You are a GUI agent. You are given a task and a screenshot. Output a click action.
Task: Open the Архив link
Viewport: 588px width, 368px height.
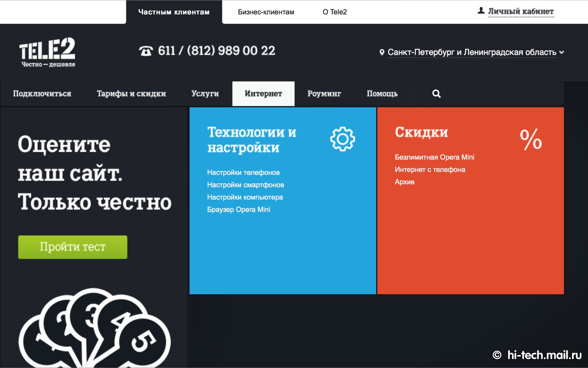[405, 182]
